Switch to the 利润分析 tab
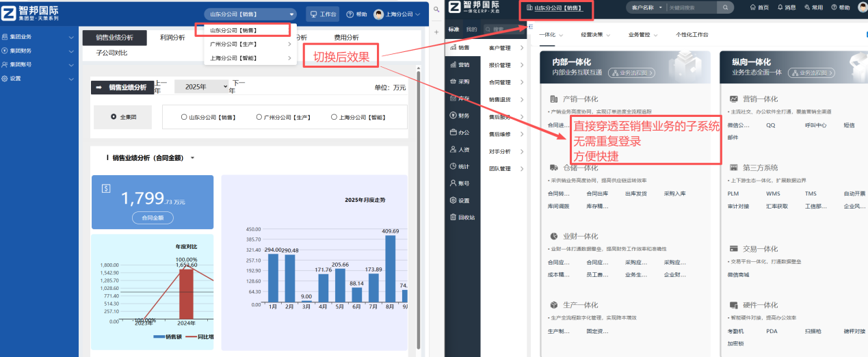The width and height of the screenshot is (868, 357). (x=172, y=38)
